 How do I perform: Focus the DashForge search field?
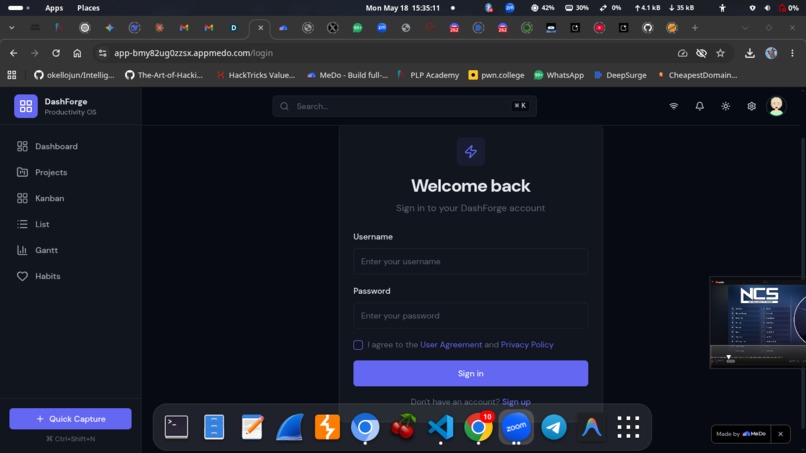pos(405,106)
